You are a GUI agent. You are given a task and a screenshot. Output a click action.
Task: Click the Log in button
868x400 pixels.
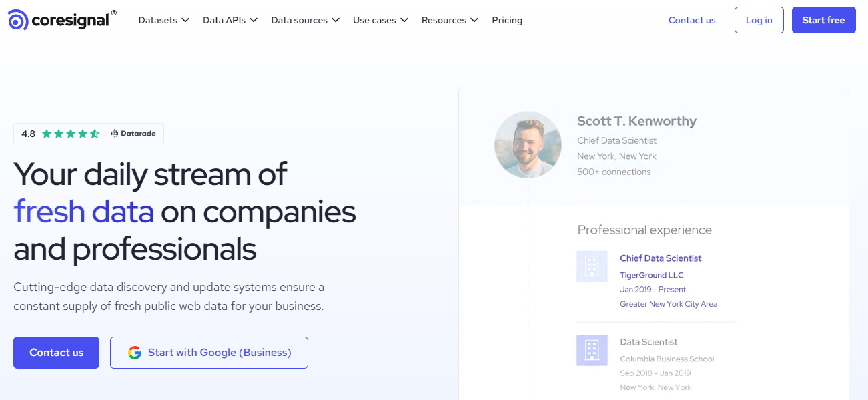click(x=759, y=20)
